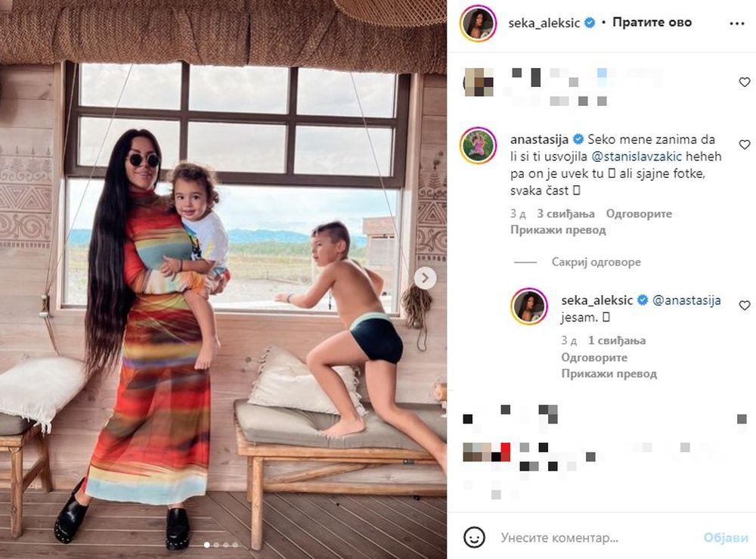Follow the account via Пратите ово

click(x=652, y=22)
